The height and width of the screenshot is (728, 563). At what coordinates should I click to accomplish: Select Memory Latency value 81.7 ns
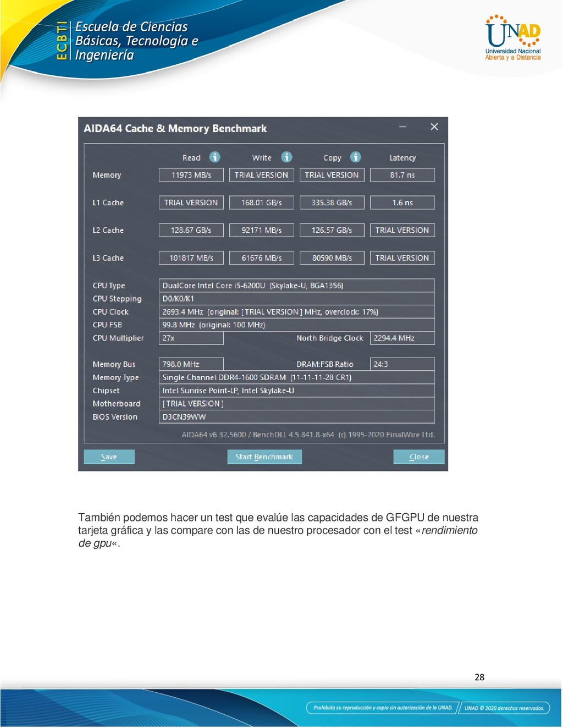(402, 175)
